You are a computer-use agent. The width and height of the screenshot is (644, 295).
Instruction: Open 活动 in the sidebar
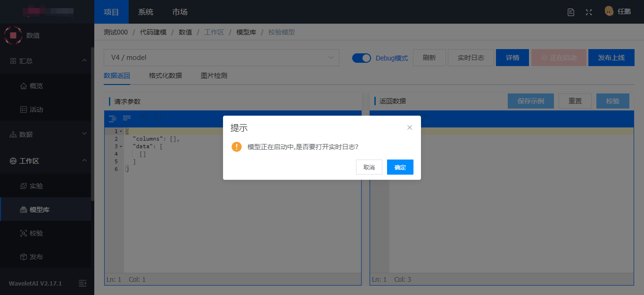coord(45,110)
